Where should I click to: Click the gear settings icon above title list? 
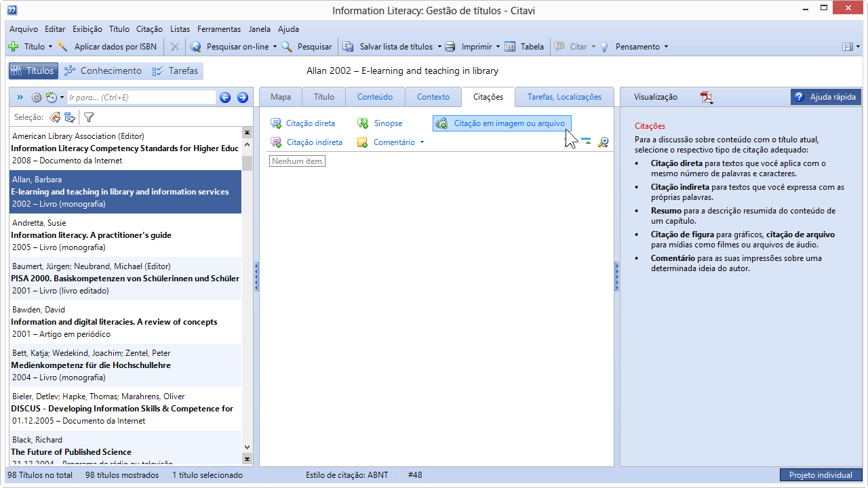point(37,98)
